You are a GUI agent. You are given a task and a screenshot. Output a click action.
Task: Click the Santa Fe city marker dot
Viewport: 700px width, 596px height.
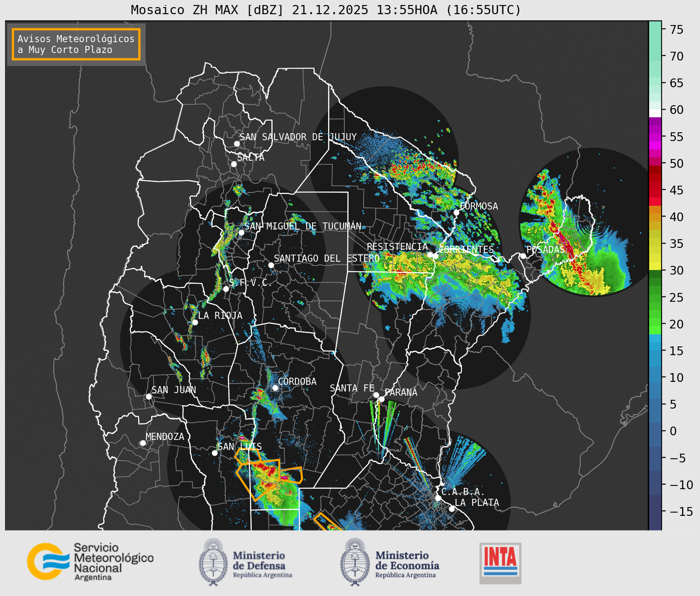coord(376,395)
